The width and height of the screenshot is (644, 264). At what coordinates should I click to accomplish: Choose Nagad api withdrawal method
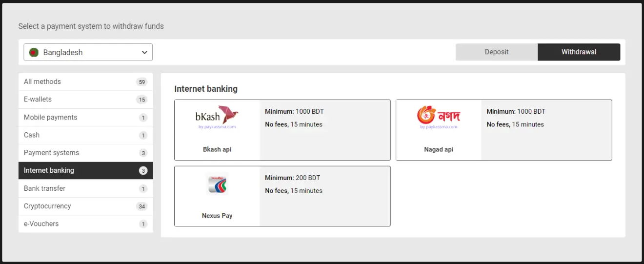pos(503,130)
